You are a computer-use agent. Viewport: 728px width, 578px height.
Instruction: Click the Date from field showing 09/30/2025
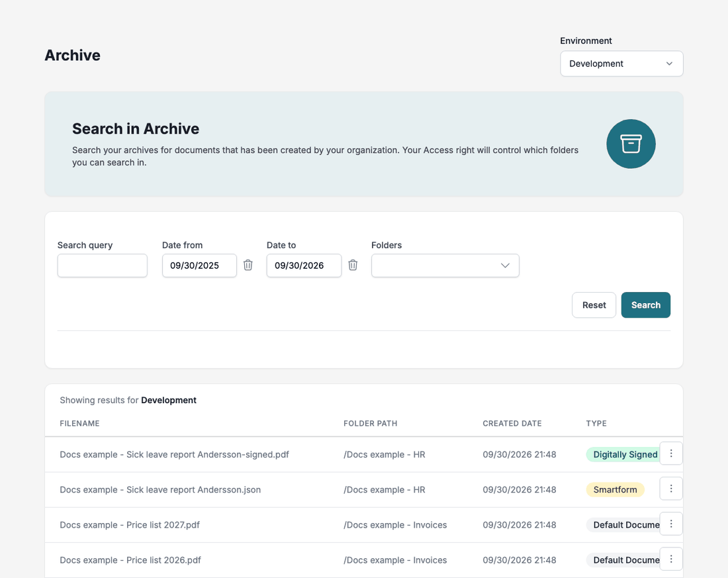click(199, 265)
